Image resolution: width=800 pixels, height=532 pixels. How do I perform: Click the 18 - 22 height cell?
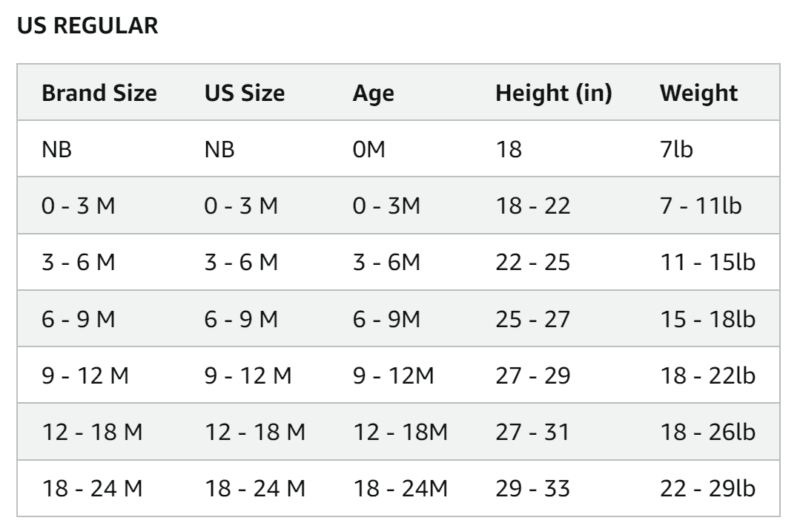click(x=533, y=206)
